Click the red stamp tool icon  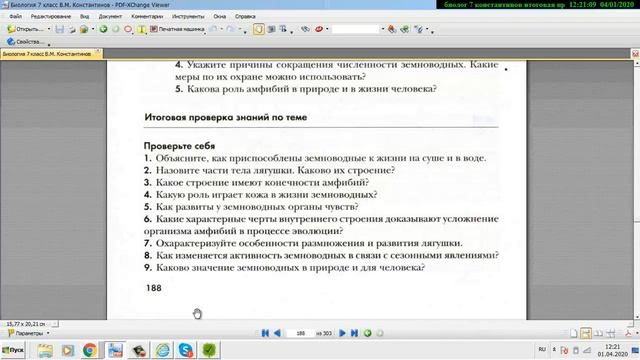[319, 29]
